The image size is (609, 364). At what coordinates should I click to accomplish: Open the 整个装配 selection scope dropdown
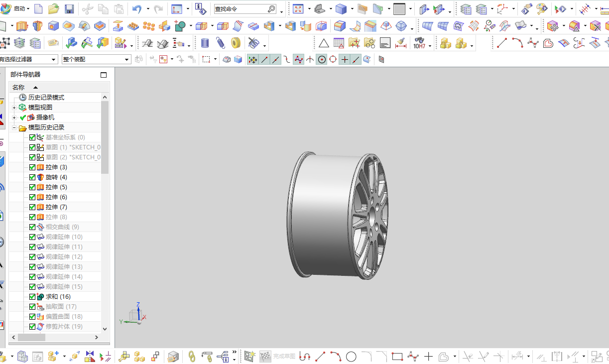coord(96,59)
